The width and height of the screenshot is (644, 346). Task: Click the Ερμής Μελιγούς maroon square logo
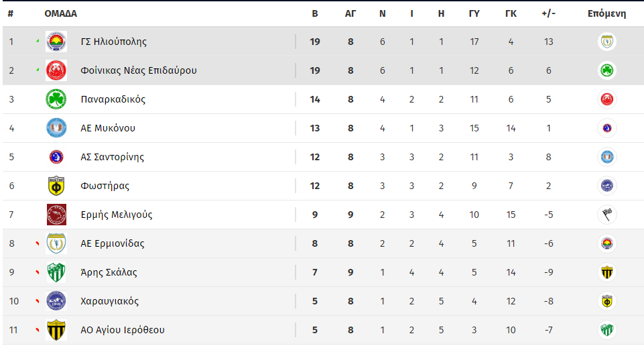(56, 215)
